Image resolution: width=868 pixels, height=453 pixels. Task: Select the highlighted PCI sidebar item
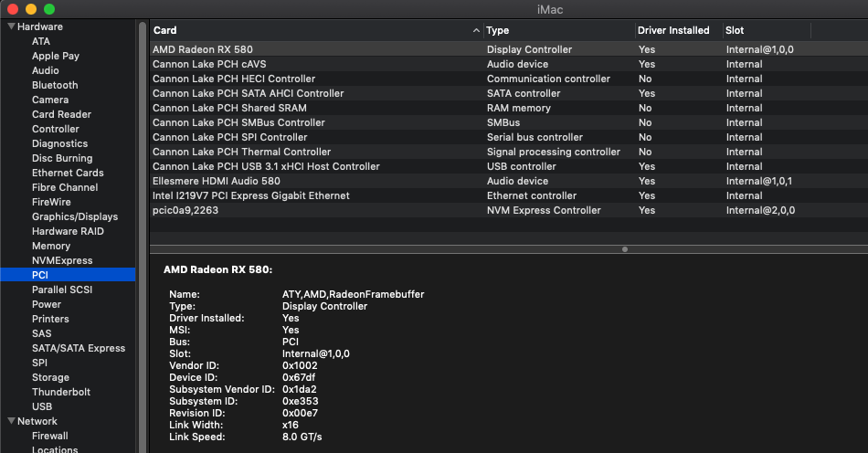click(x=68, y=275)
